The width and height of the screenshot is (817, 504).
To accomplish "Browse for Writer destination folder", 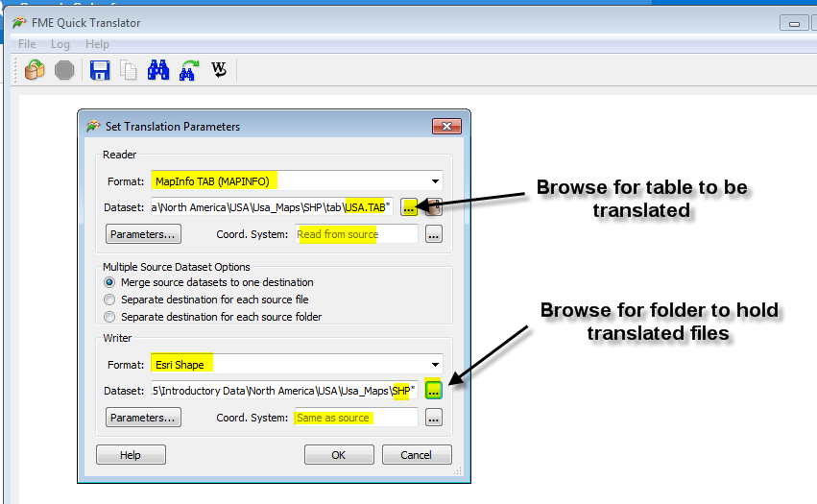I will point(433,390).
